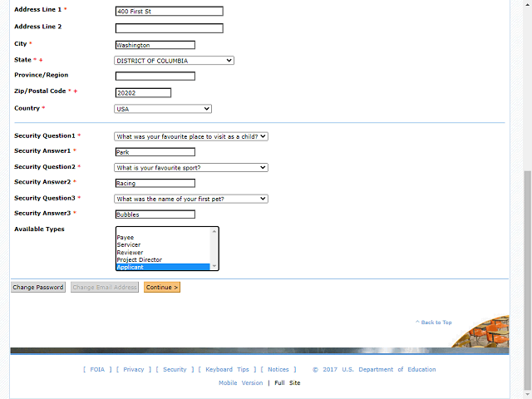
Task: Select Applicant in Available Types list
Action: pyautogui.click(x=163, y=268)
